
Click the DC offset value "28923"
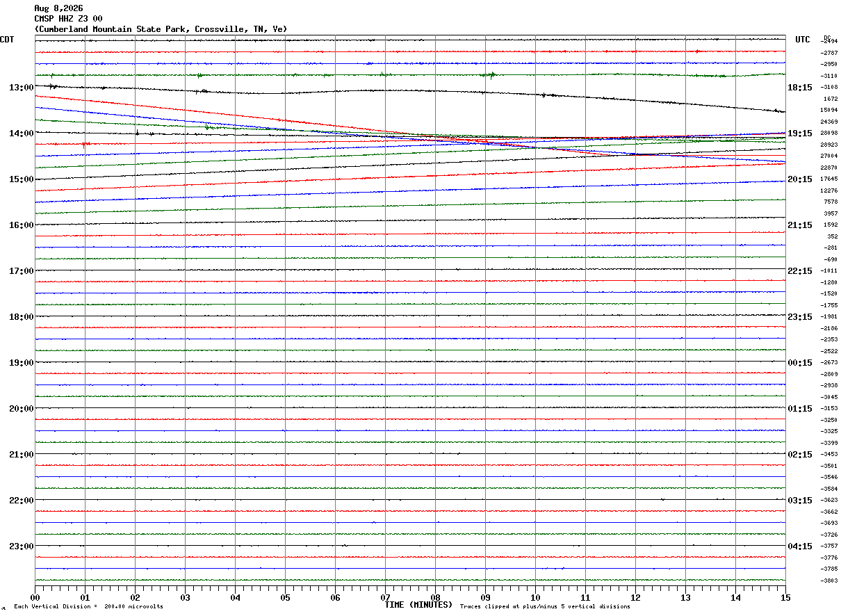point(829,145)
